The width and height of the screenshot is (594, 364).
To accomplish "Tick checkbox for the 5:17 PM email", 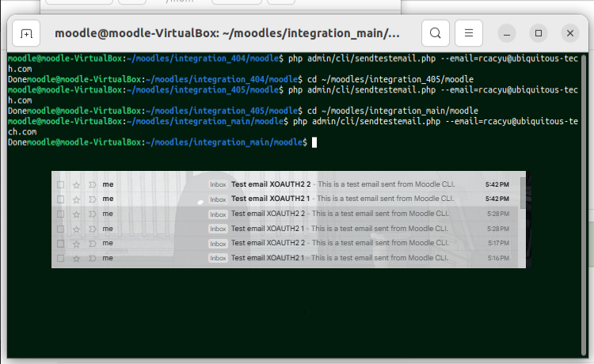I will point(61,244).
